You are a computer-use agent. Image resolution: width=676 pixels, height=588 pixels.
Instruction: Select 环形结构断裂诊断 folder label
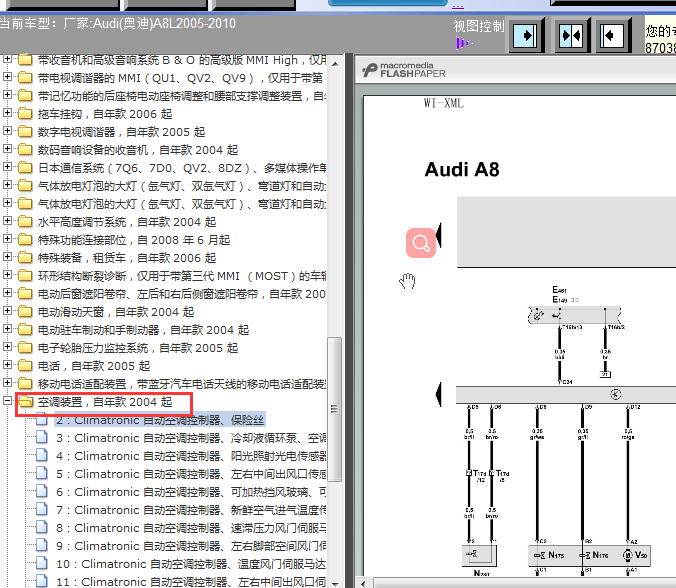point(182,276)
